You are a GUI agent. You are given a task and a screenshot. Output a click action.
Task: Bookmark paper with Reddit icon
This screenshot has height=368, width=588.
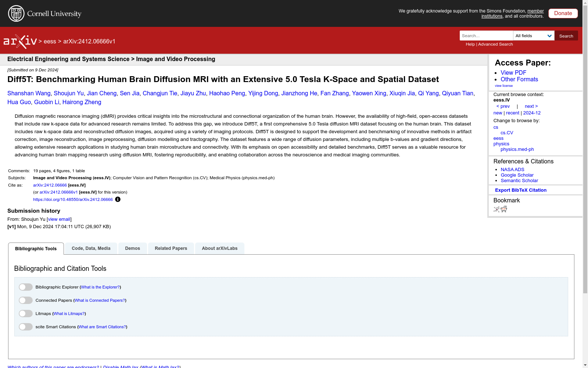pyautogui.click(x=504, y=209)
